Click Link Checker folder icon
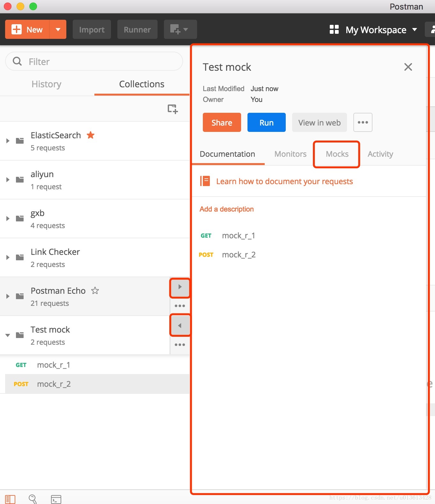This screenshot has width=435, height=504. (20, 257)
